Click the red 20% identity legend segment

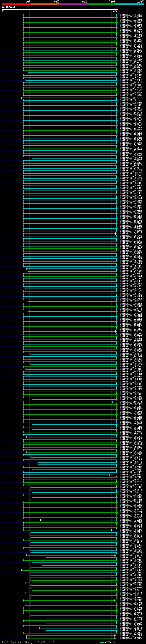pyautogui.click(x=16, y=4)
